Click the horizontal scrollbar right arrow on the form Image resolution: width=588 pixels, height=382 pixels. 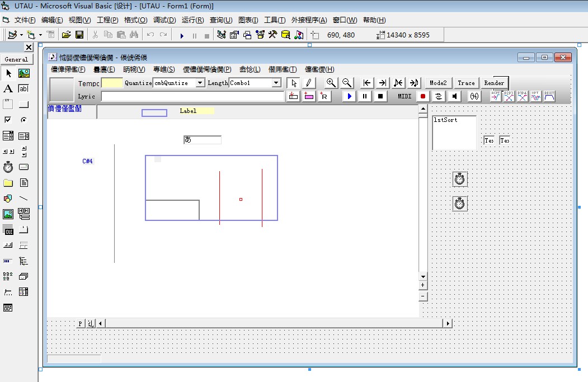(448, 323)
